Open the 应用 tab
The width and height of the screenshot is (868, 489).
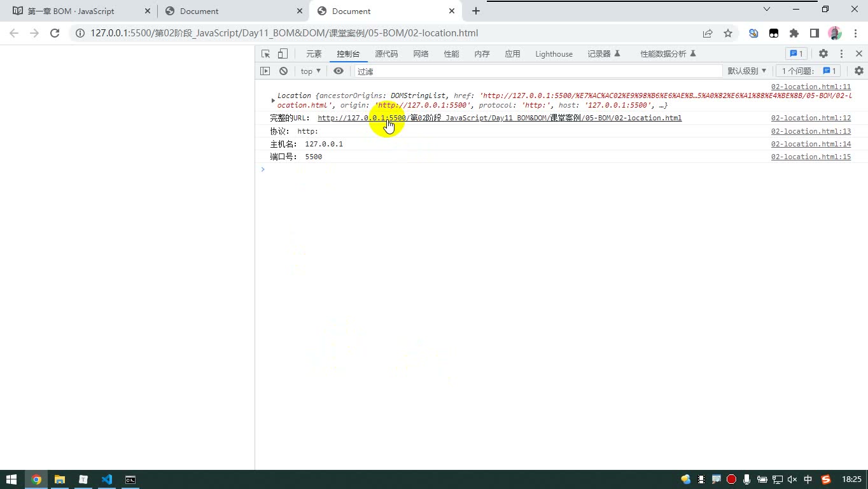tap(512, 54)
